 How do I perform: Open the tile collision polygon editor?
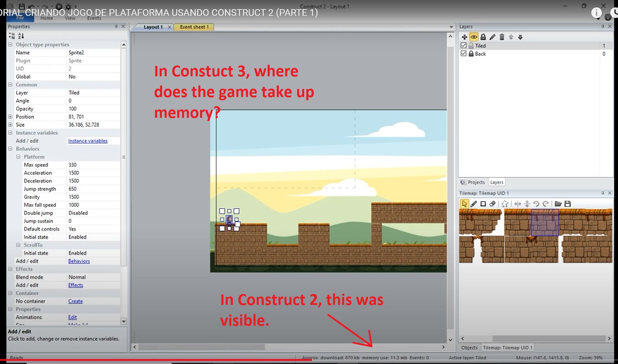[x=505, y=204]
